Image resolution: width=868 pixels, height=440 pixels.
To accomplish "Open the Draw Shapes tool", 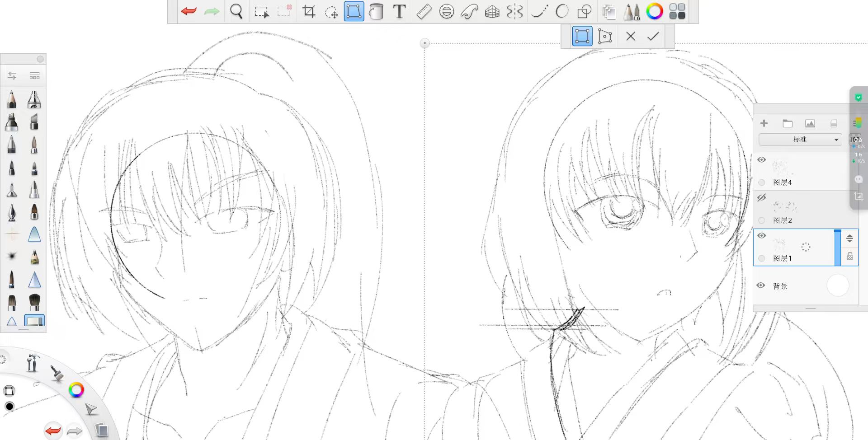I will pos(585,12).
